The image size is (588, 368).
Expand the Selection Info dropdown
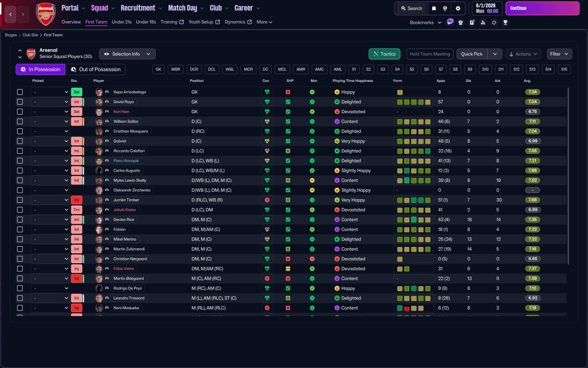tap(127, 54)
